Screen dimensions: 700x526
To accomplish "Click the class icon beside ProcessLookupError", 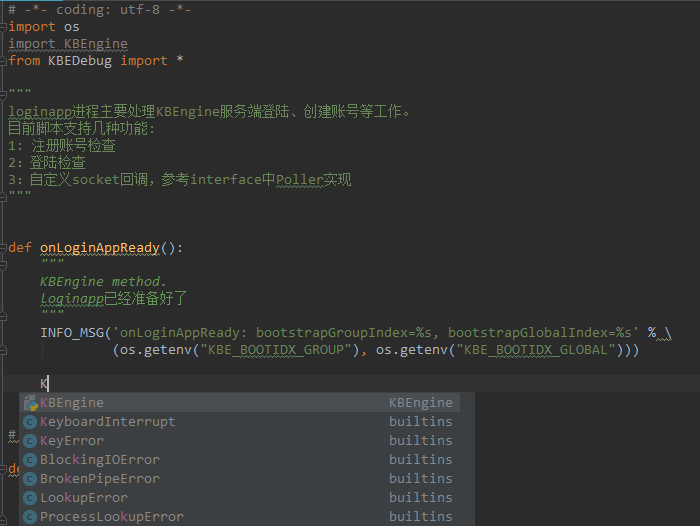I will [30, 517].
